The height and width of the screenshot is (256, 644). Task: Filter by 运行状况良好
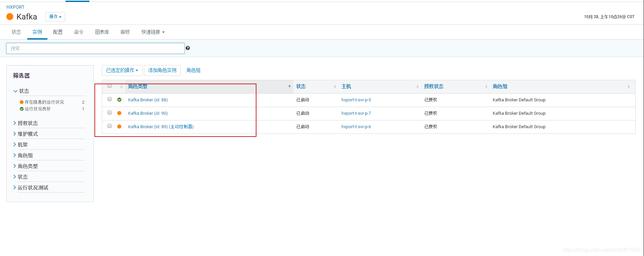pyautogui.click(x=37, y=109)
